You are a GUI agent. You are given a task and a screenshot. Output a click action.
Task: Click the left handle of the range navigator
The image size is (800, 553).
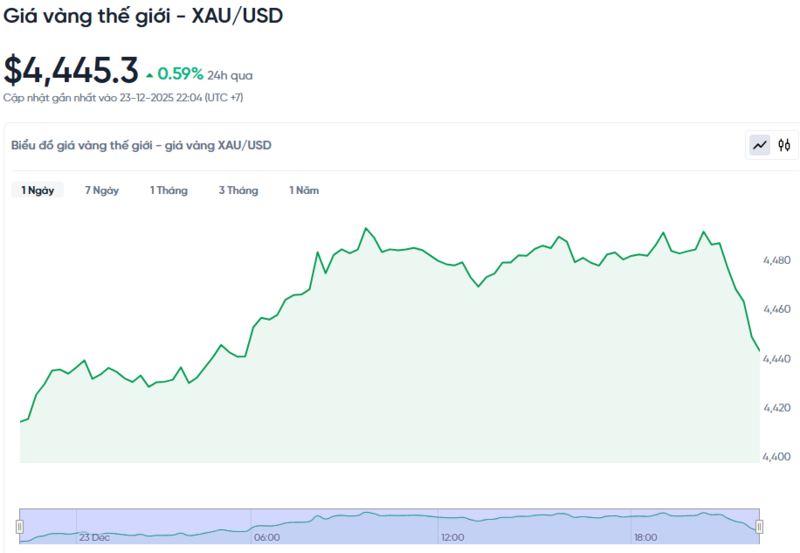pyautogui.click(x=20, y=526)
